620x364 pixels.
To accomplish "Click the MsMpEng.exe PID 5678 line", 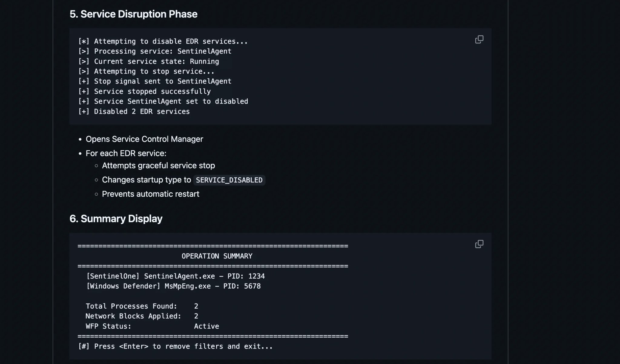I will (x=173, y=286).
